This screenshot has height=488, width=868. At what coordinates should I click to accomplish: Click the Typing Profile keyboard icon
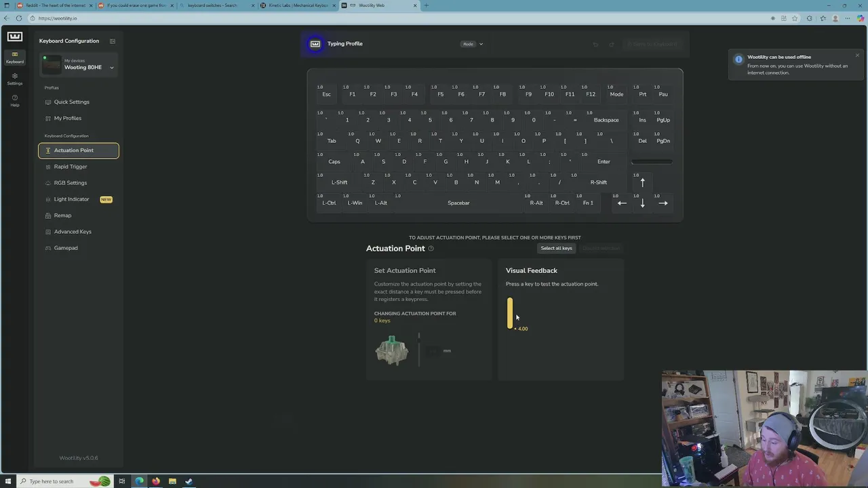(x=315, y=44)
